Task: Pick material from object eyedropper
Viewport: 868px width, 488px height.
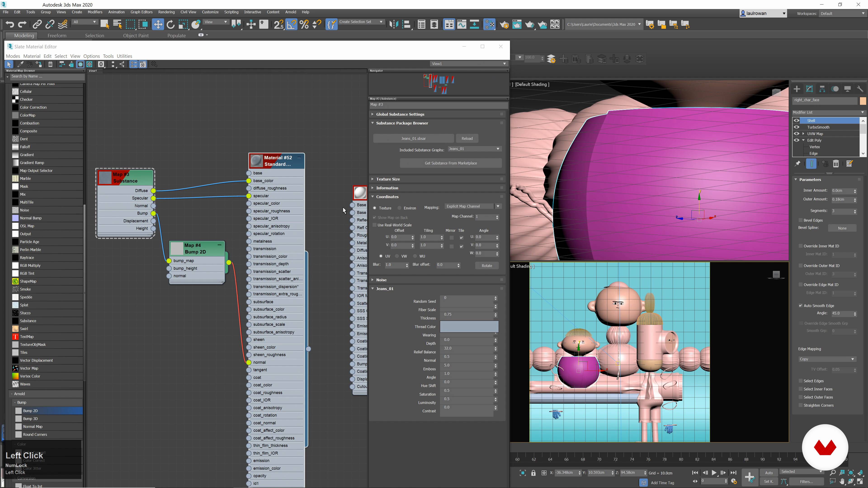Action: 21,64
